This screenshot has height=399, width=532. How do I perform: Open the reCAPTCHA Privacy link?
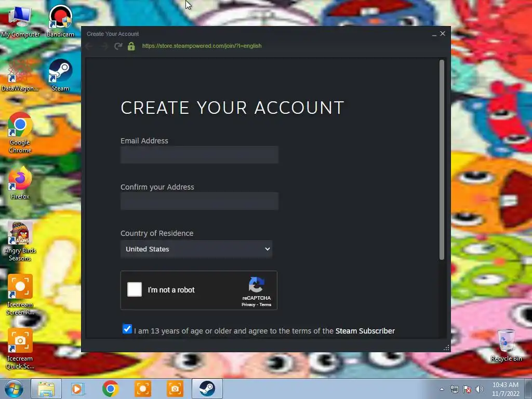248,304
